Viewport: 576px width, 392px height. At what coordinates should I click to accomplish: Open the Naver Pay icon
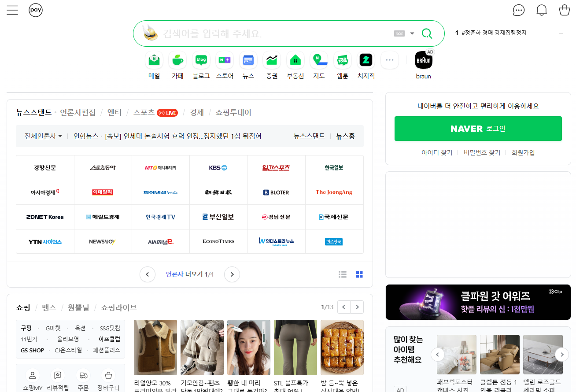click(x=36, y=10)
